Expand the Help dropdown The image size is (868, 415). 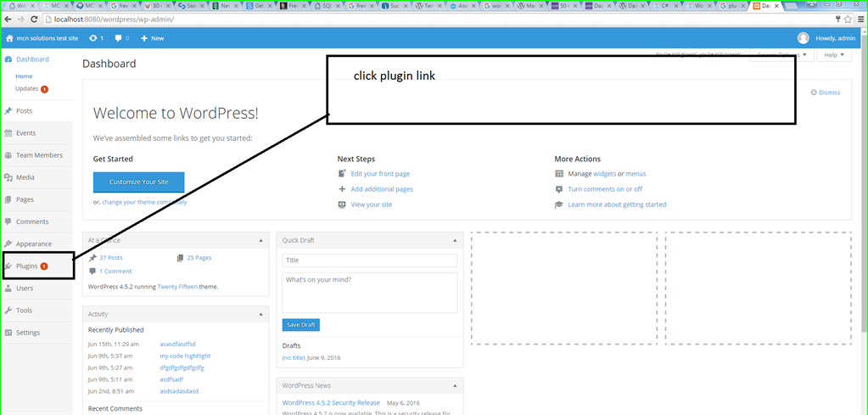[834, 55]
